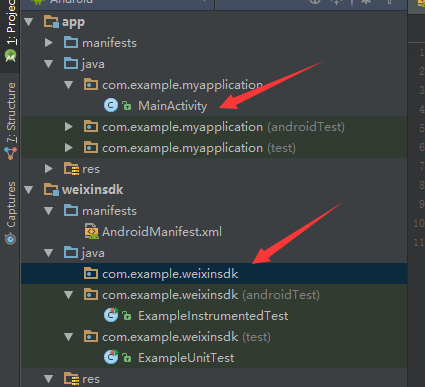425x387 pixels.
Task: Select ExampleInstrumentedTest class
Action: coord(213,316)
